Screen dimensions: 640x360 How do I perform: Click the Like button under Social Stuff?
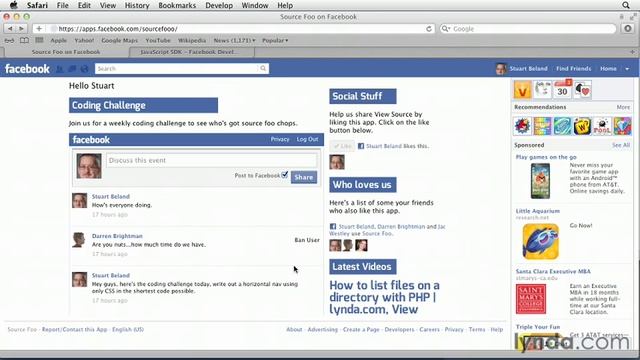pyautogui.click(x=342, y=146)
